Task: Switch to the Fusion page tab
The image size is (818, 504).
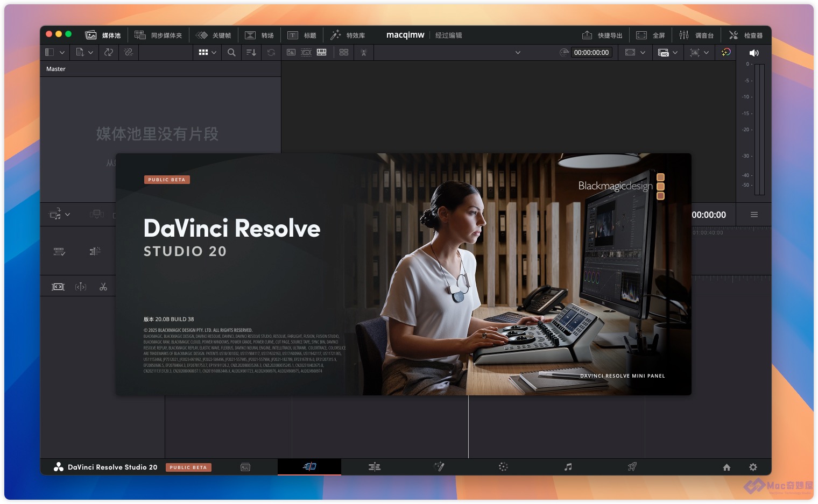Action: click(439, 467)
